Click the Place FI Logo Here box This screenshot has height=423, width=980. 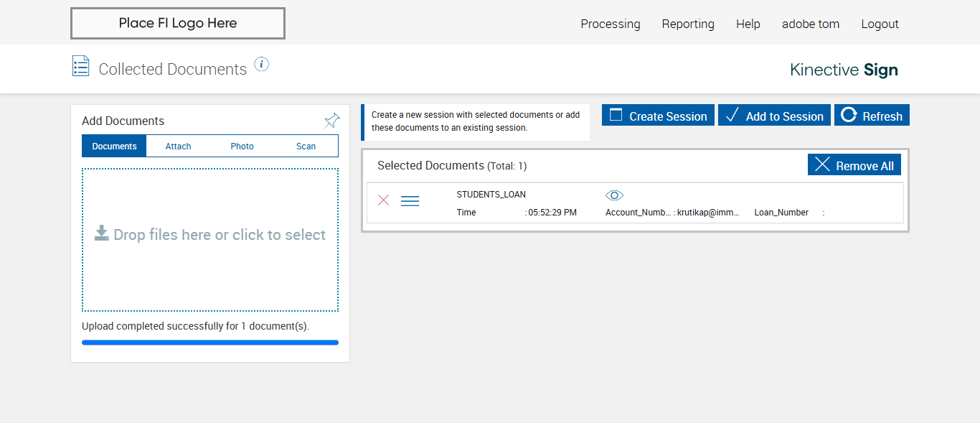click(x=178, y=23)
